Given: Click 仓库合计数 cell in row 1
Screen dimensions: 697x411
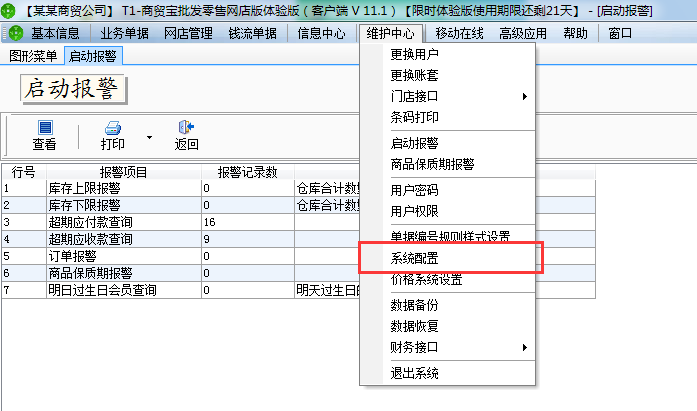Looking at the screenshot, I should coord(328,188).
